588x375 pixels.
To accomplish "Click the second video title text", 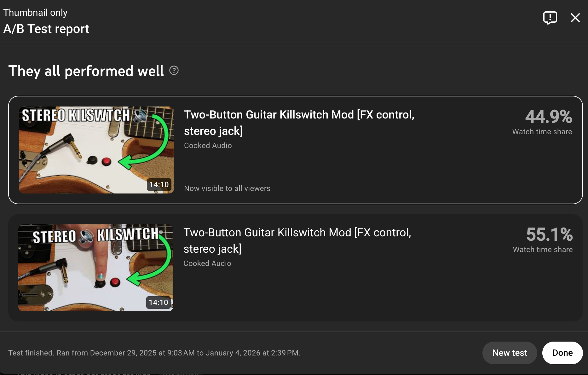I will click(x=297, y=241).
